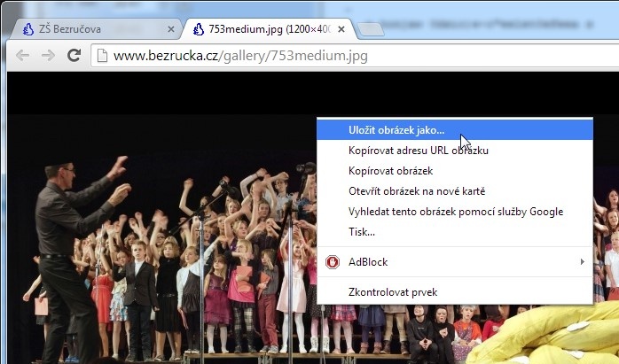Image resolution: width=619 pixels, height=364 pixels.
Task: Reload the page with the refresh icon
Action: coord(74,55)
